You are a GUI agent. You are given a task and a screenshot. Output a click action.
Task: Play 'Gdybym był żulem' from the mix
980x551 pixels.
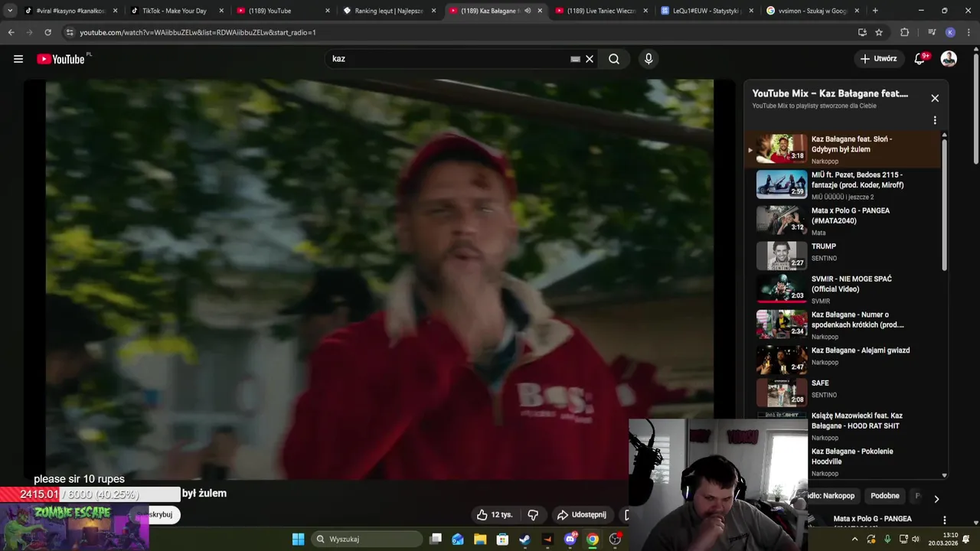coord(842,149)
